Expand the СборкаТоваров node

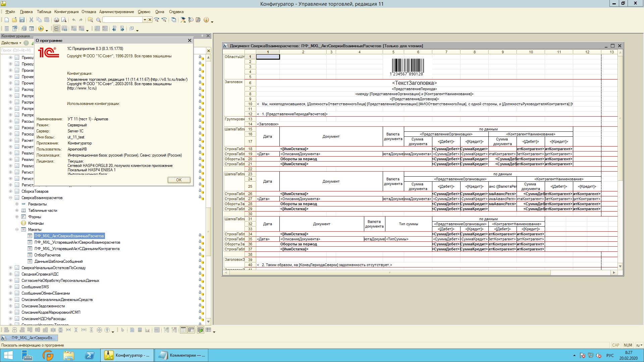(10, 191)
